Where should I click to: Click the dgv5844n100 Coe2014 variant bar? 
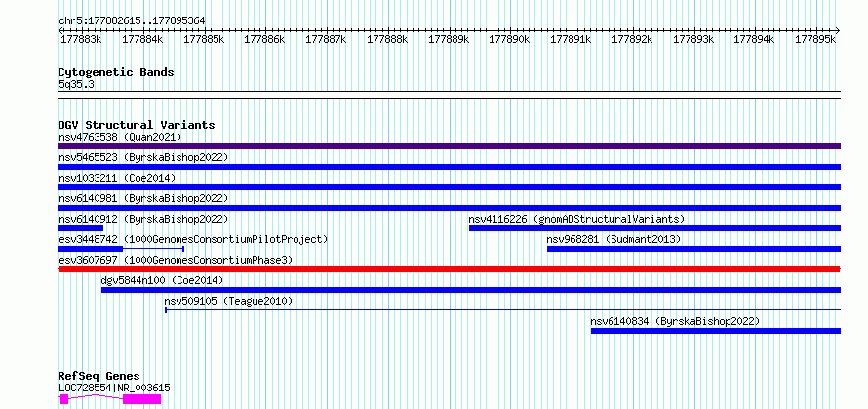coord(471,290)
